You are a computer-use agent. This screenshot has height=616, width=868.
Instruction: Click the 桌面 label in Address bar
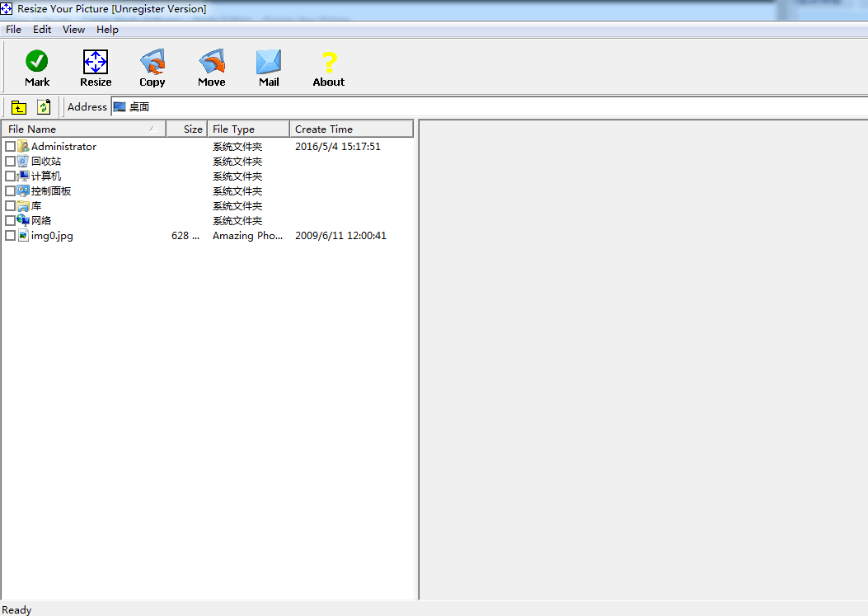point(138,106)
